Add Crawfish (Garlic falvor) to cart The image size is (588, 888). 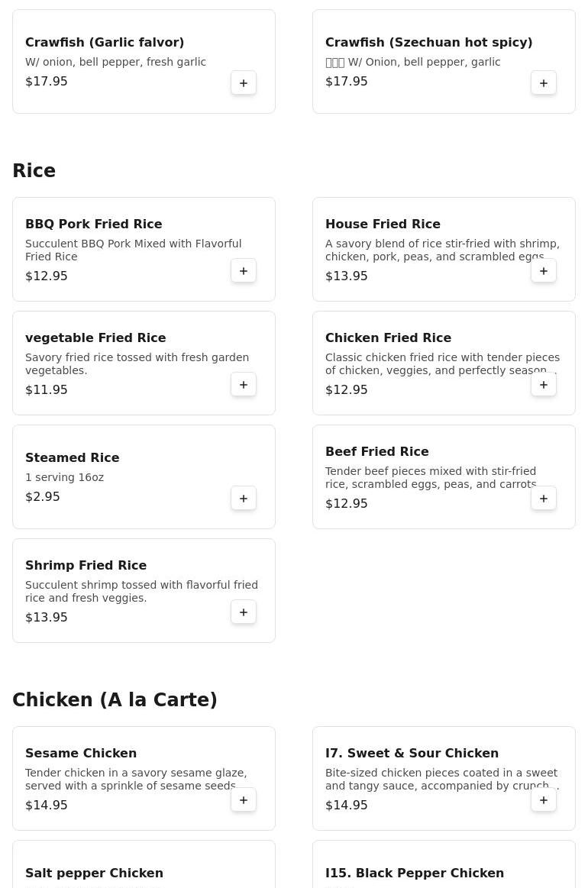pyautogui.click(x=244, y=82)
